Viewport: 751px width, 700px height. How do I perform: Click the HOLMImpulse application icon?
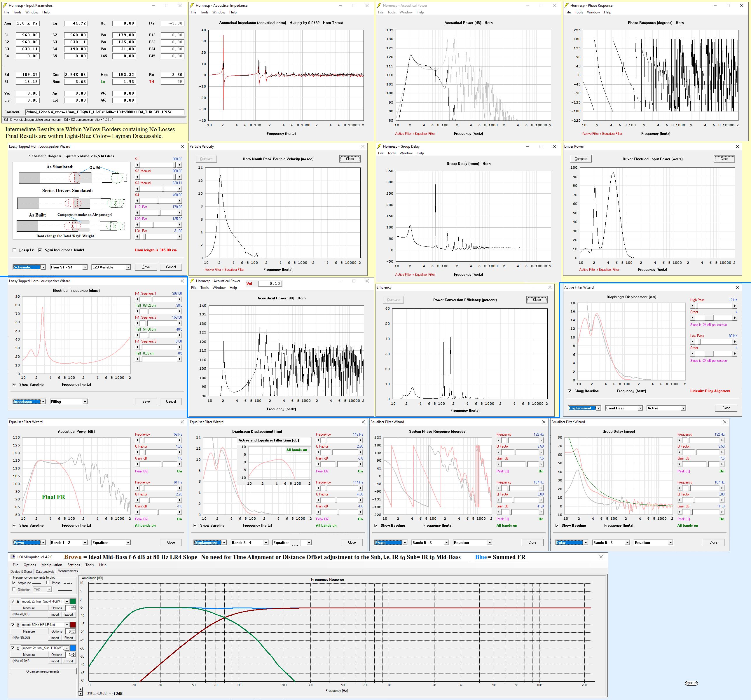(x=13, y=557)
